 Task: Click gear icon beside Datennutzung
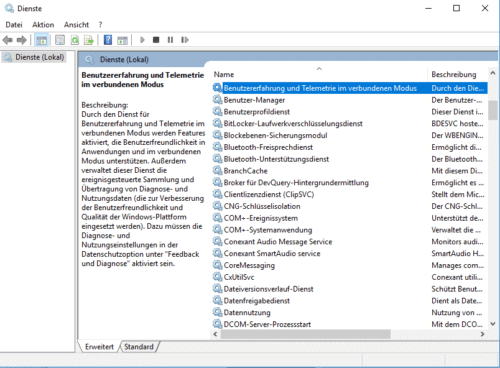pos(217,312)
